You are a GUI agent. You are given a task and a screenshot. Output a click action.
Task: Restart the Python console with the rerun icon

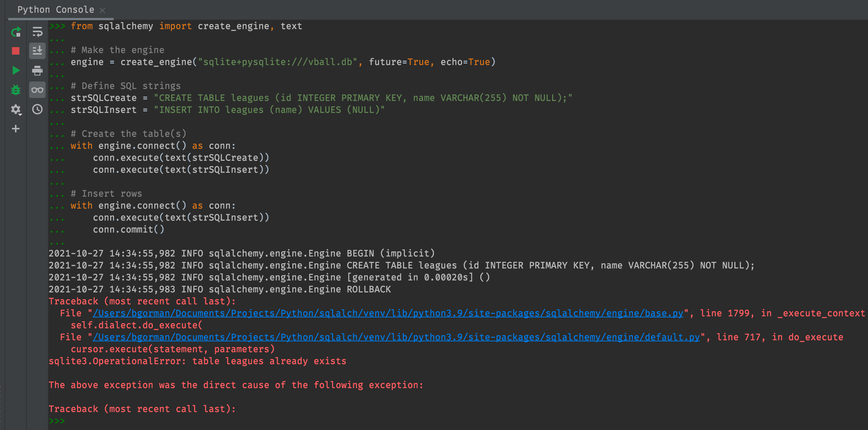[x=16, y=32]
